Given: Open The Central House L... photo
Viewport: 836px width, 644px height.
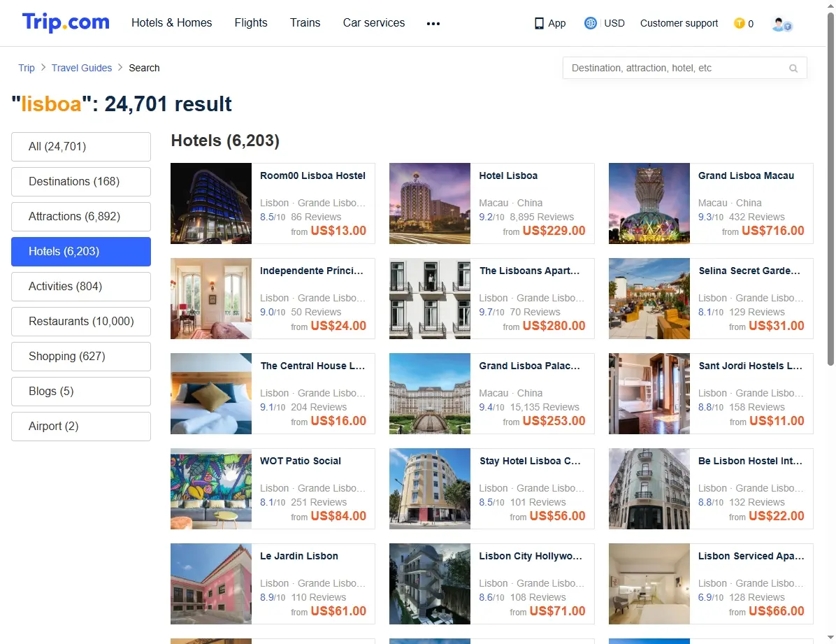Looking at the screenshot, I should [211, 394].
